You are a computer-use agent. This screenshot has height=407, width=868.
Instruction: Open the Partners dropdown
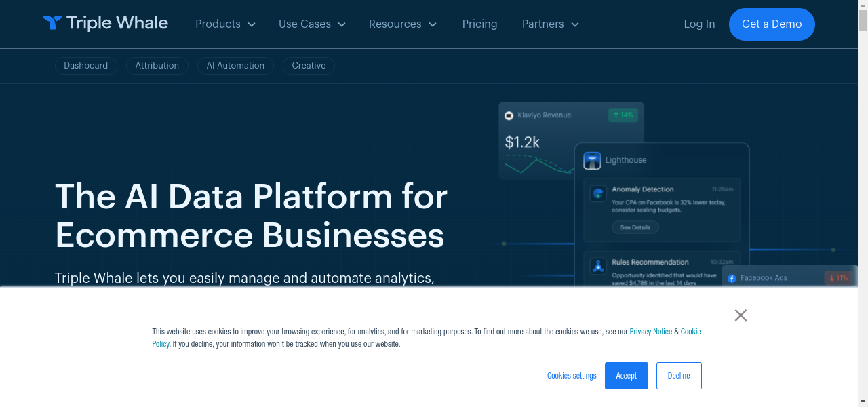coord(550,24)
